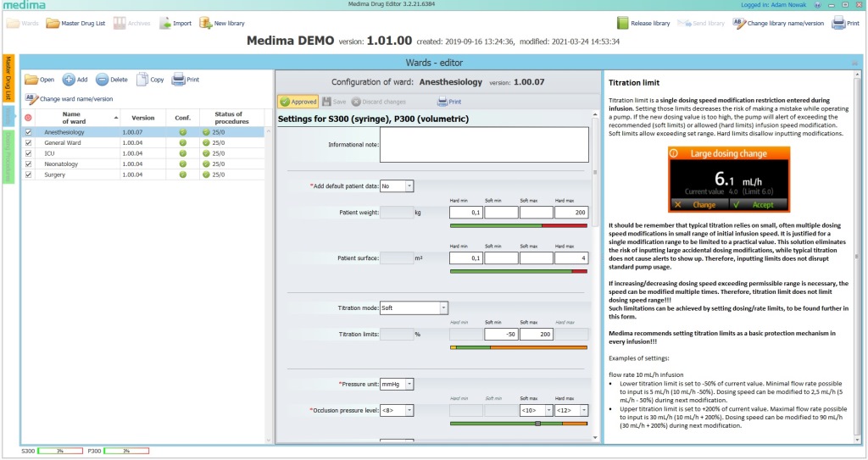This screenshot has width=868, height=460.
Task: Toggle the Surgery ward checkbox
Action: [28, 175]
